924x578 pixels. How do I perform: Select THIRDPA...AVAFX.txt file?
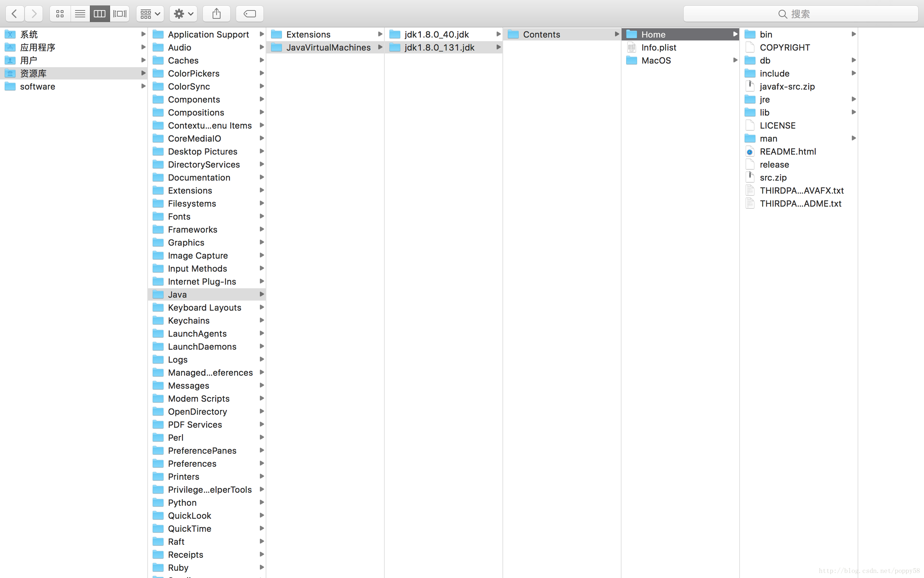[x=799, y=190]
